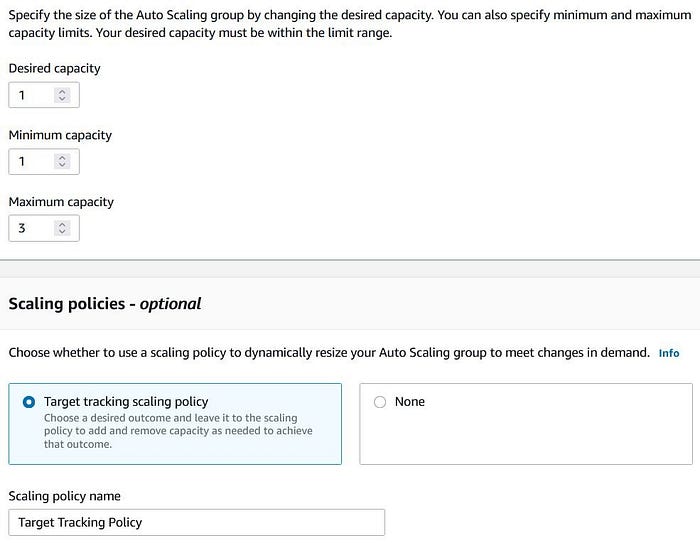Select the Target tracking scaling policy radio
The image size is (700, 543).
tap(29, 402)
